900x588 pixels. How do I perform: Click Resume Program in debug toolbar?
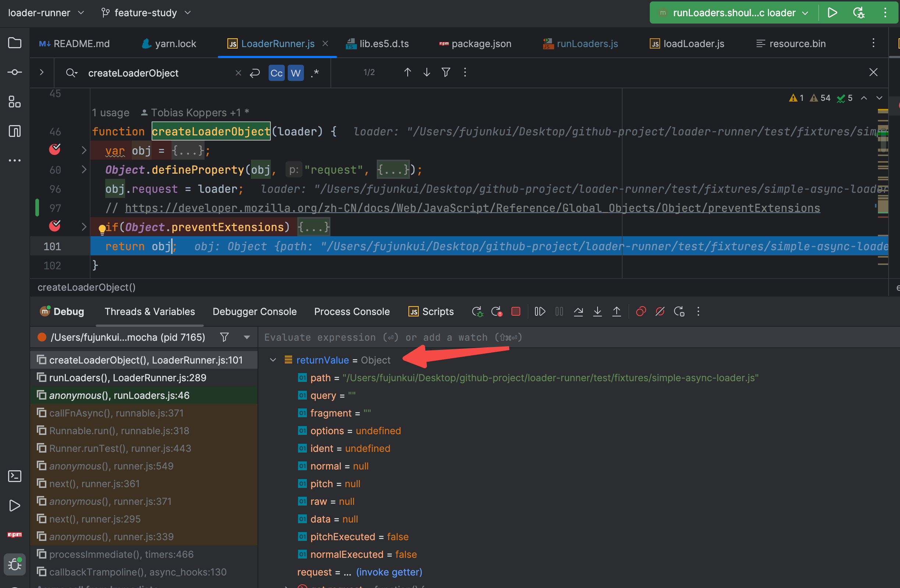click(x=540, y=312)
